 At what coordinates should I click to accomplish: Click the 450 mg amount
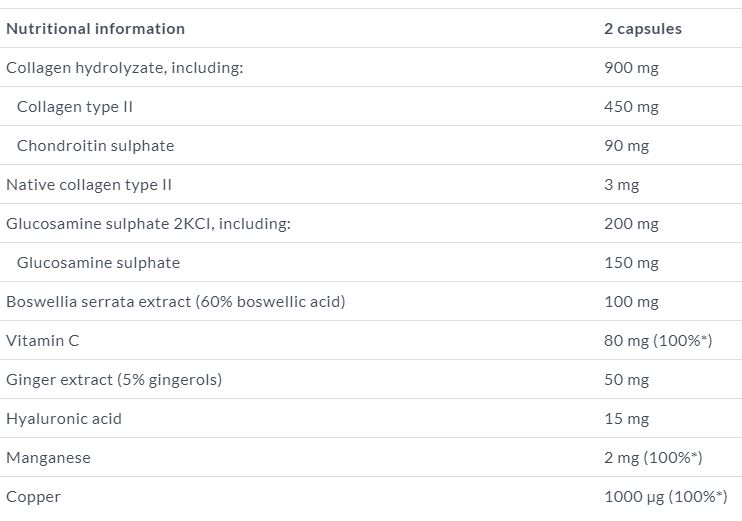(631, 107)
